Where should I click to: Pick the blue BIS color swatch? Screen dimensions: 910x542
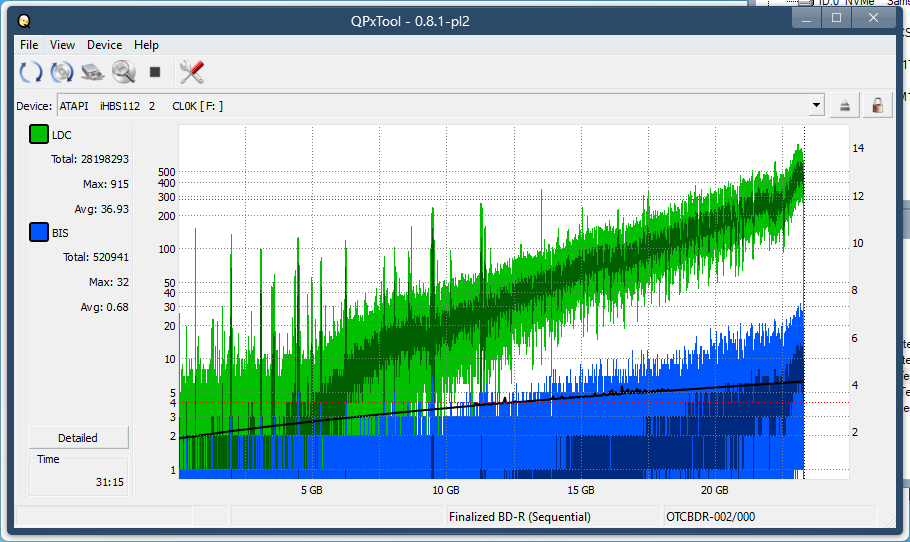(39, 232)
